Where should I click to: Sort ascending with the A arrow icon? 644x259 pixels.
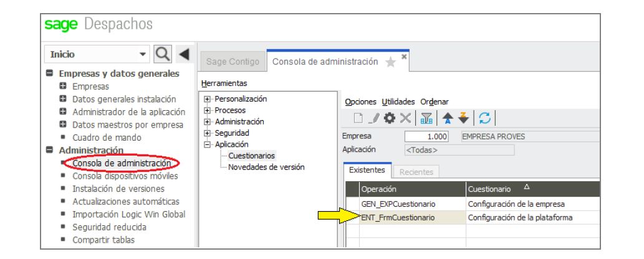[448, 118]
